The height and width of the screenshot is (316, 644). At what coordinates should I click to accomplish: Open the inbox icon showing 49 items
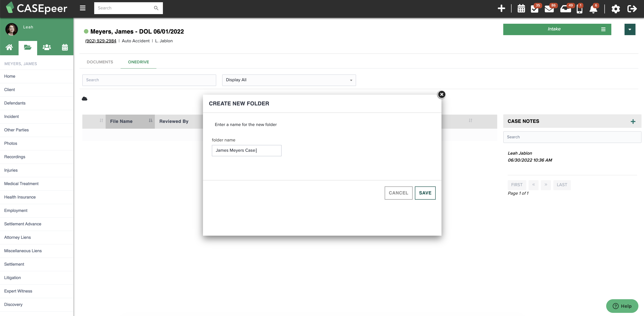pos(565,9)
